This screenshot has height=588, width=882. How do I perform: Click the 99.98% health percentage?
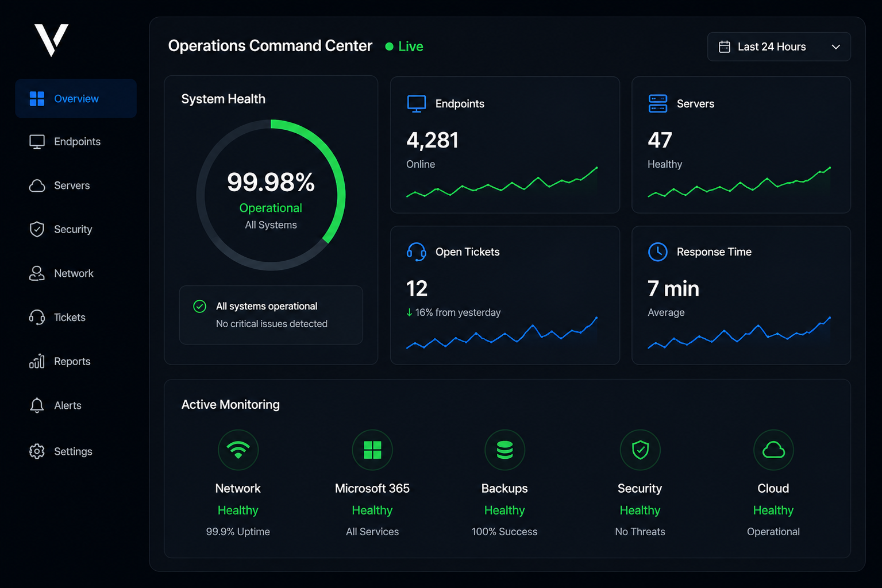[271, 183]
